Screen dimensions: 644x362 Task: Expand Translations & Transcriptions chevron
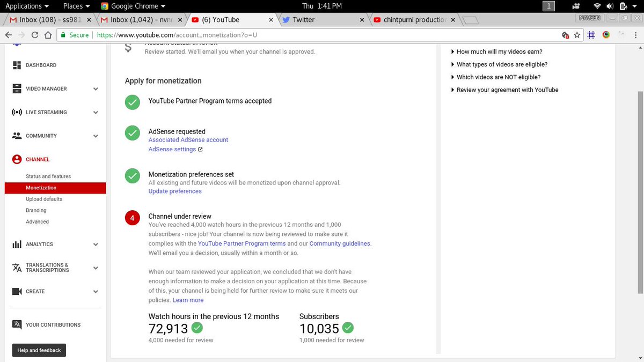(x=96, y=268)
